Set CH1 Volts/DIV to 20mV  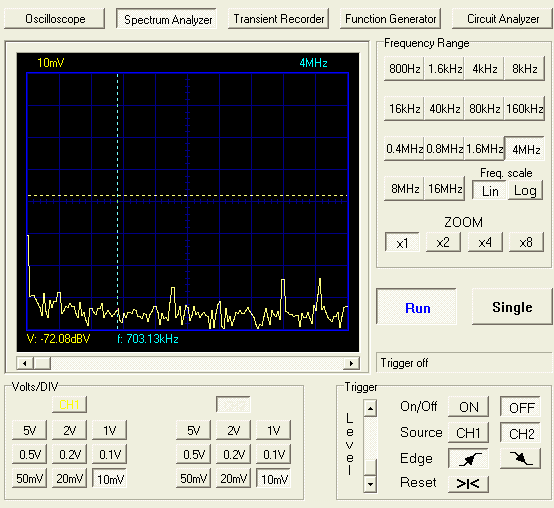(69, 478)
